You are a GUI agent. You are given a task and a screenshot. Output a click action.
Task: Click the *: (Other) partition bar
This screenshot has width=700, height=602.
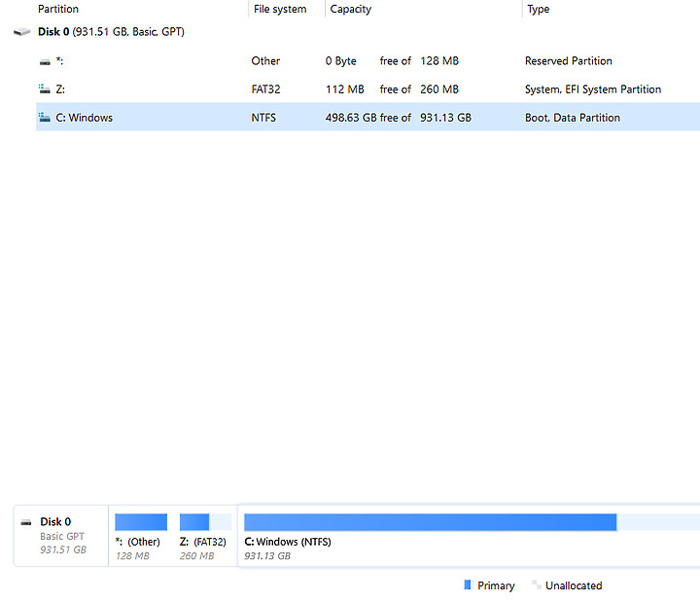[141, 522]
